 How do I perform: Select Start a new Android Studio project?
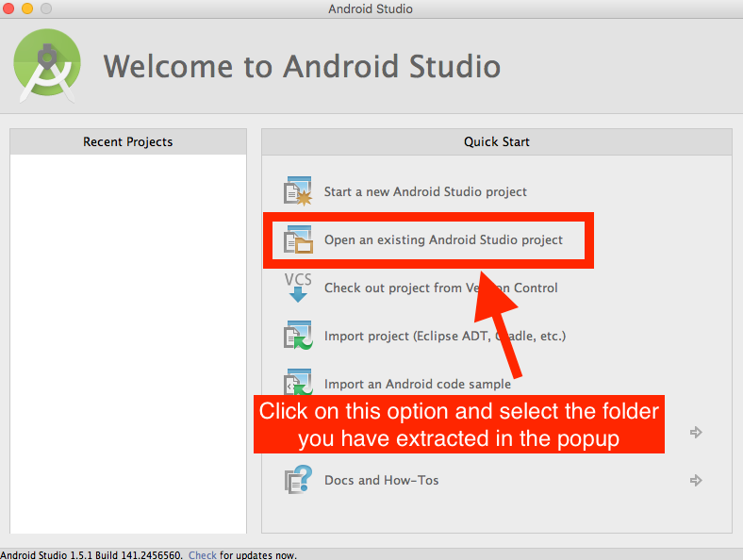pyautogui.click(x=425, y=191)
